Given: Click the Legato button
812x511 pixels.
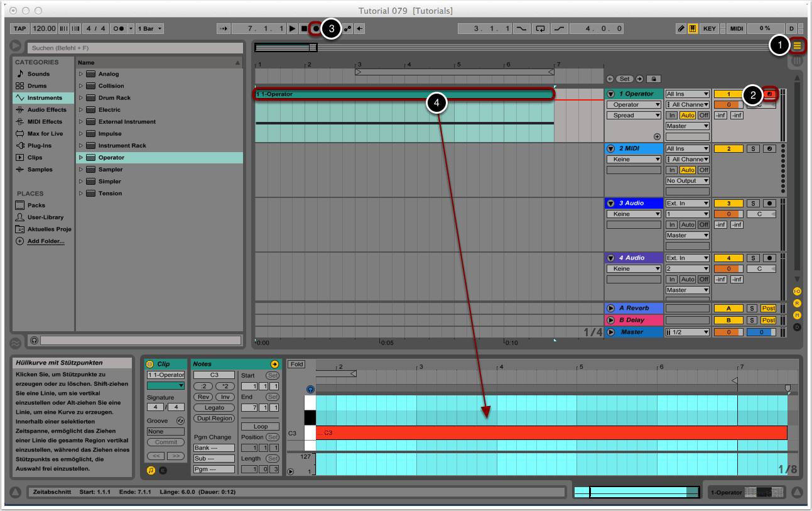Looking at the screenshot, I should [x=214, y=408].
